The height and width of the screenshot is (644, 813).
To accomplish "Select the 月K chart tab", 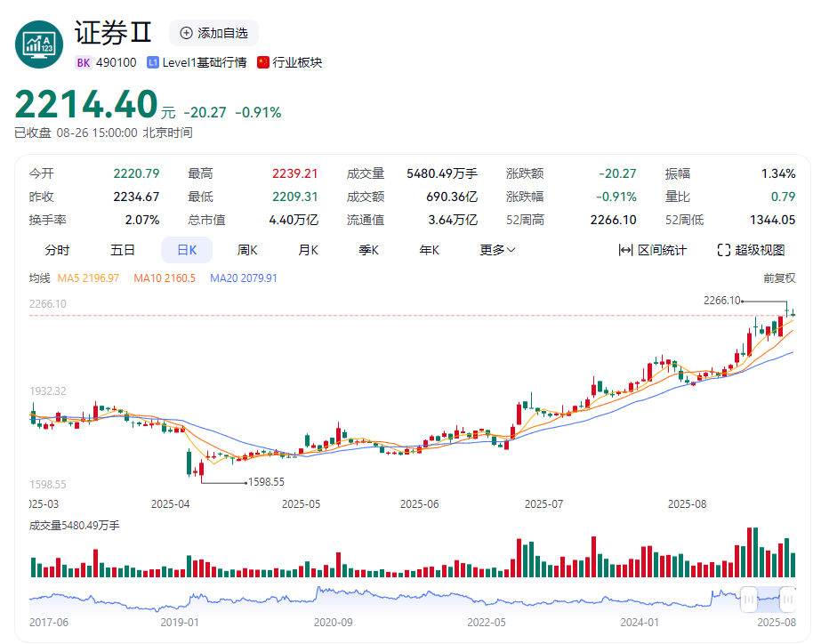I will coord(308,251).
